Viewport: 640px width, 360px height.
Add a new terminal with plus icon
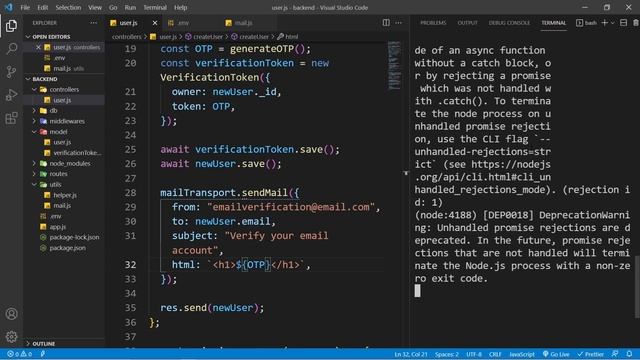coord(604,23)
